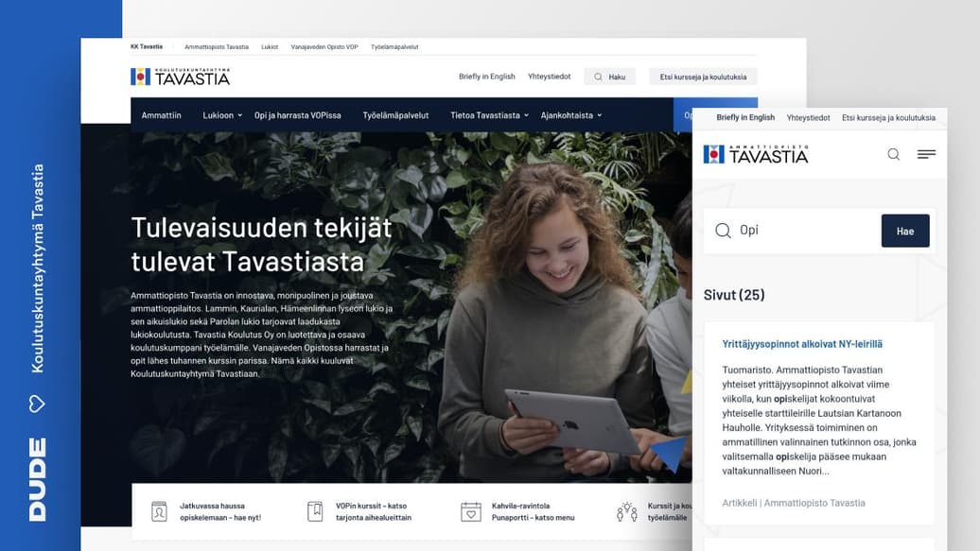Click the Ammattiopisto Tavastia logo in mobile view
The image size is (980, 551).
[756, 154]
